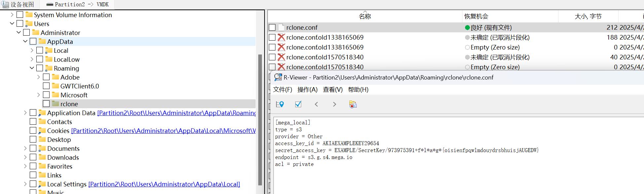The height and width of the screenshot is (194, 644).
Task: Go to next file in R-Viewer
Action: (335, 104)
